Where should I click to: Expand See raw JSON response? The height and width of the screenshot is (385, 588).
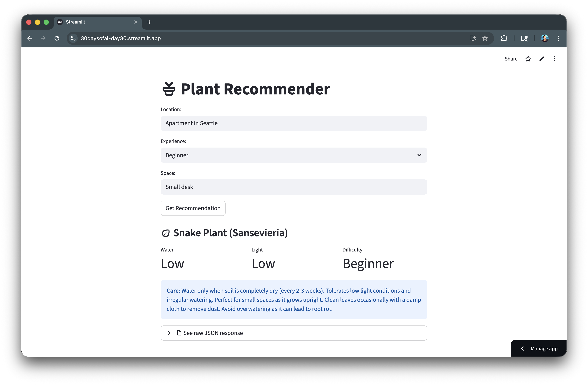click(x=293, y=333)
